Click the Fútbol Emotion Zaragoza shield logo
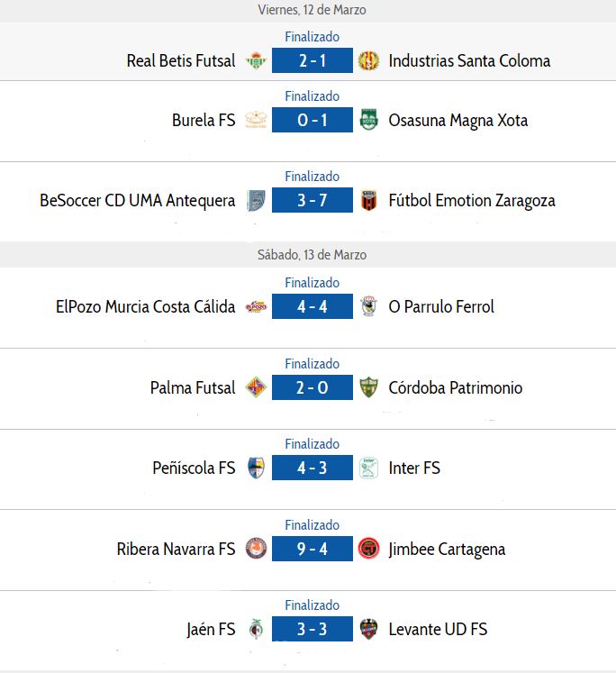Screen dimensions: 616x673 click(x=368, y=200)
